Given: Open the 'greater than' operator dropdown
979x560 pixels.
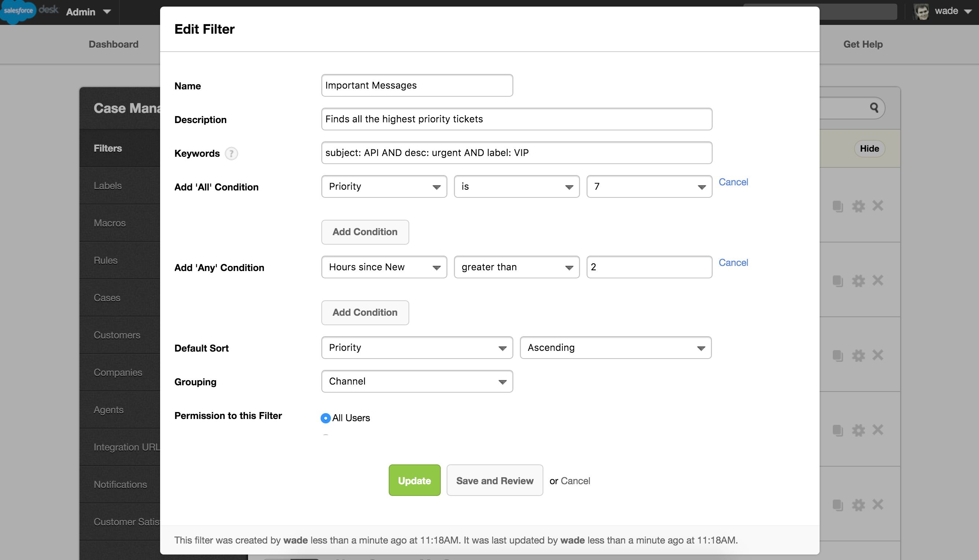Looking at the screenshot, I should pos(516,267).
